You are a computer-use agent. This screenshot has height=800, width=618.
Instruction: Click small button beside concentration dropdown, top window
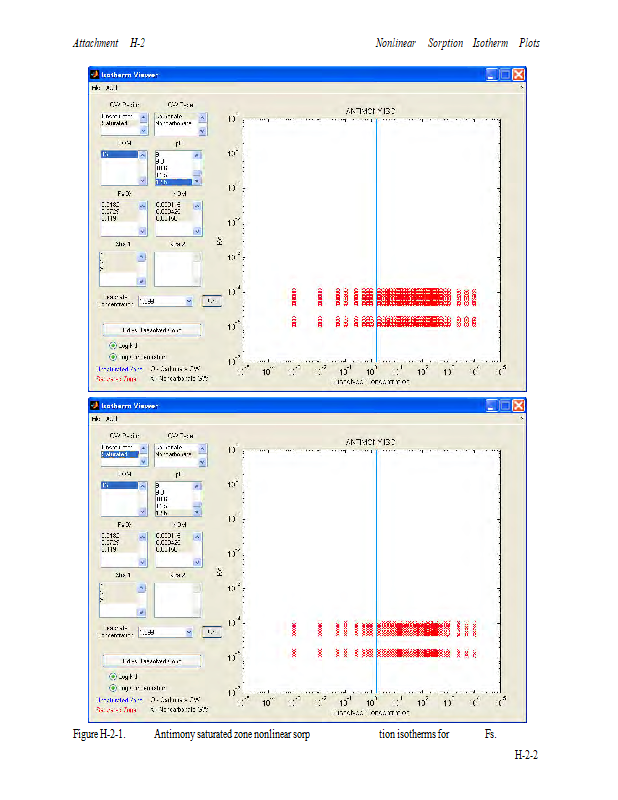click(211, 300)
